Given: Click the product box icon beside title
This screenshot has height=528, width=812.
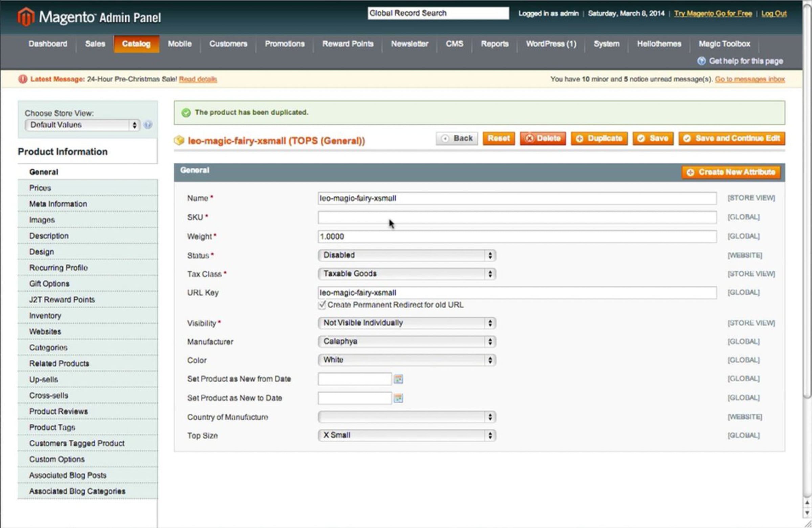Looking at the screenshot, I should [179, 140].
